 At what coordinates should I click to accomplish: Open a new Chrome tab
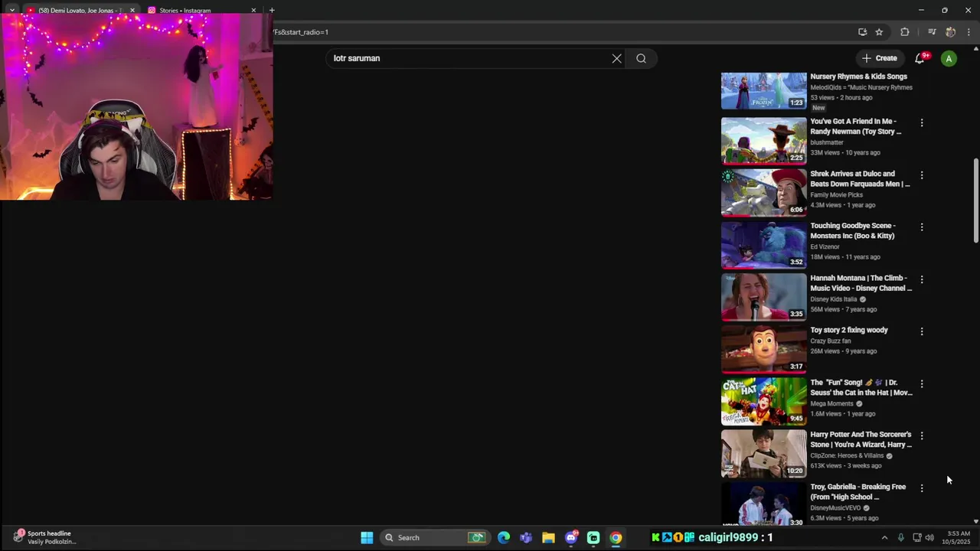click(x=272, y=11)
